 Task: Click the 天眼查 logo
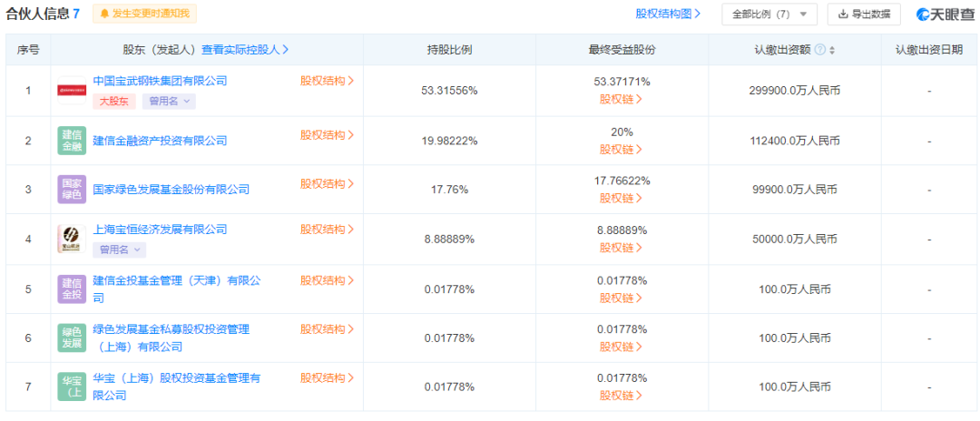[x=945, y=14]
